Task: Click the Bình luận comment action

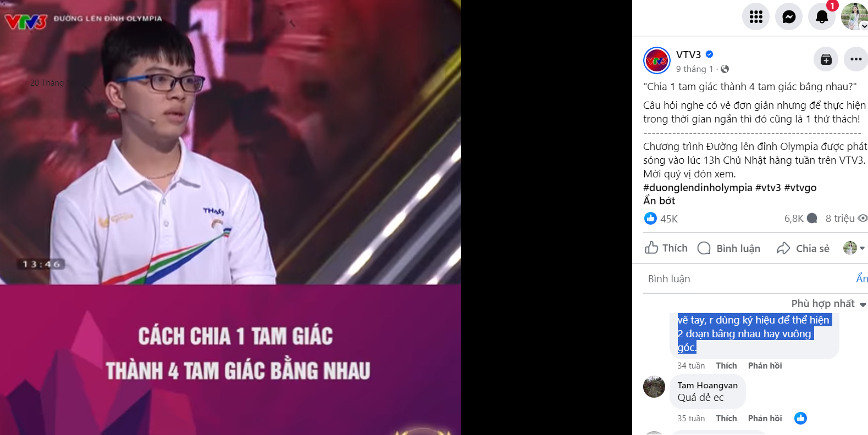Action: [729, 248]
